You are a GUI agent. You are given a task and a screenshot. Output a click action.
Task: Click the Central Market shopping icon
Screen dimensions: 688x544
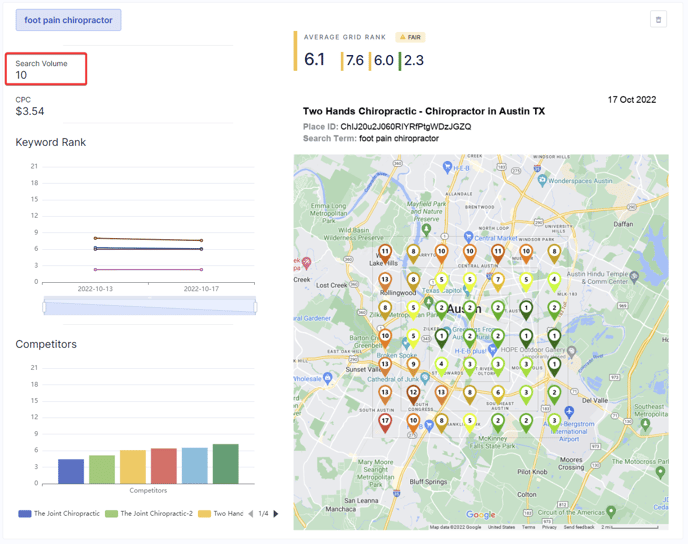(468, 238)
